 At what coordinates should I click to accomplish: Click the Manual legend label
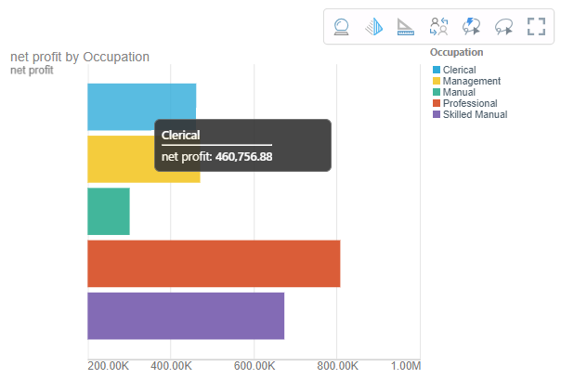click(459, 93)
